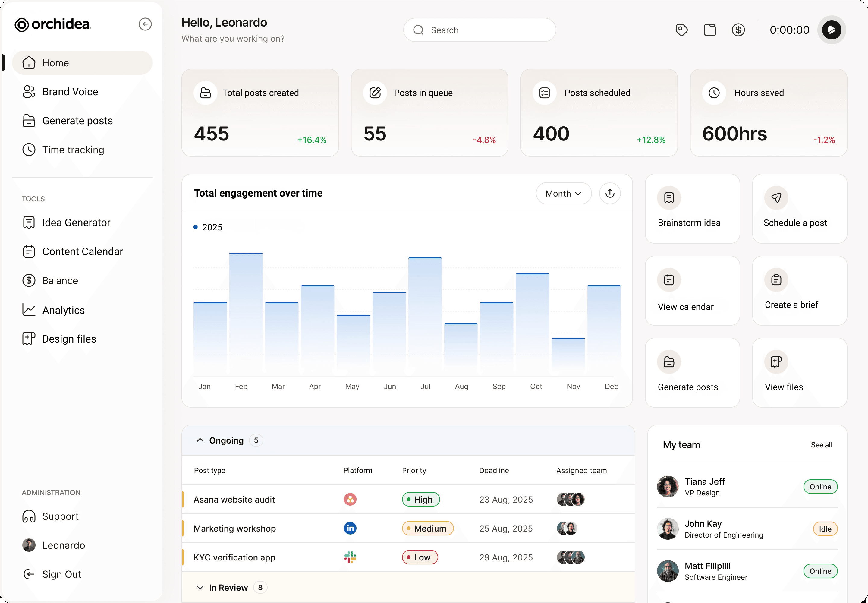
Task: Export the engagement chart via upload icon
Action: point(610,193)
